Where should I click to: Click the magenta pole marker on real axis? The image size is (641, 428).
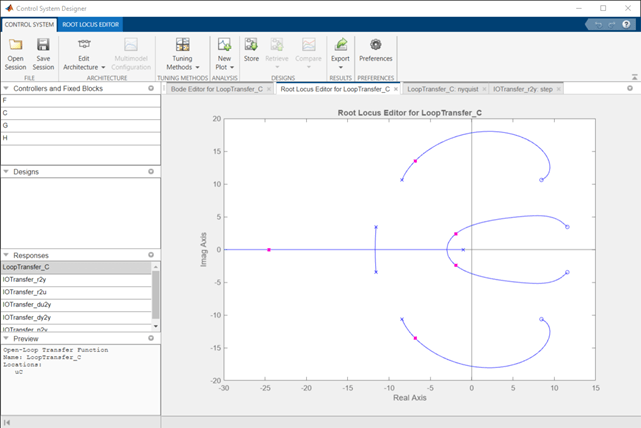click(268, 249)
